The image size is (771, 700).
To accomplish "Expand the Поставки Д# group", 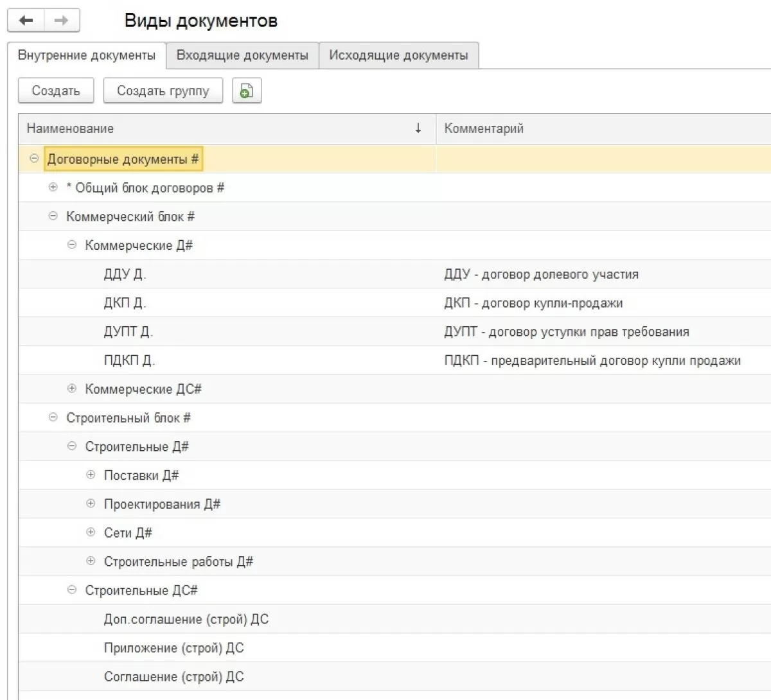I will tap(91, 475).
